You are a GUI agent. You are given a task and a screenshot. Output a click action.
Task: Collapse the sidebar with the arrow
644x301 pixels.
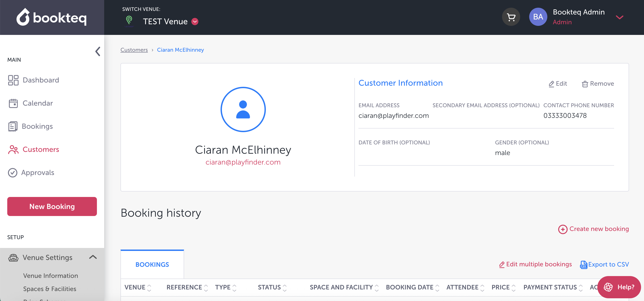tap(98, 51)
